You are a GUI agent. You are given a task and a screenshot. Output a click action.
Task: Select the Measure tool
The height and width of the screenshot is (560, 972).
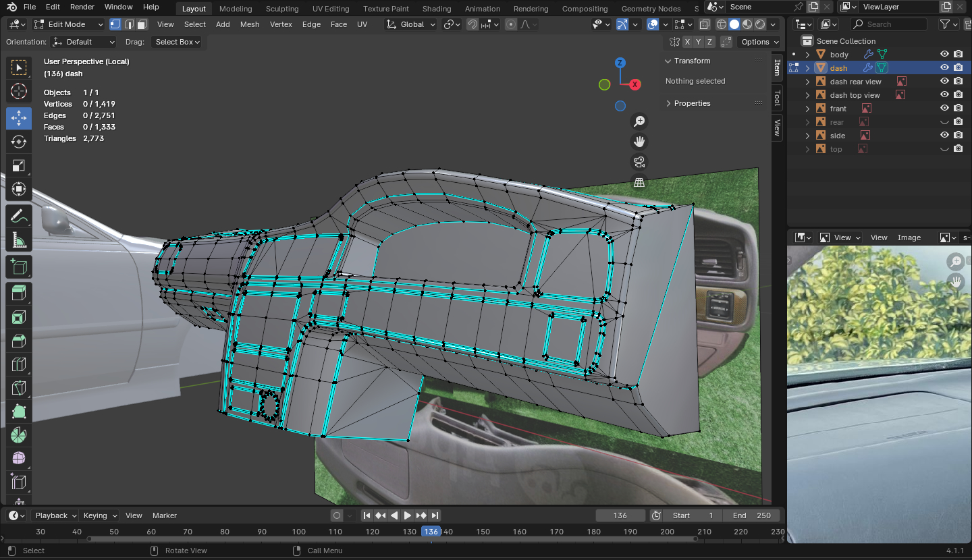coord(19,240)
